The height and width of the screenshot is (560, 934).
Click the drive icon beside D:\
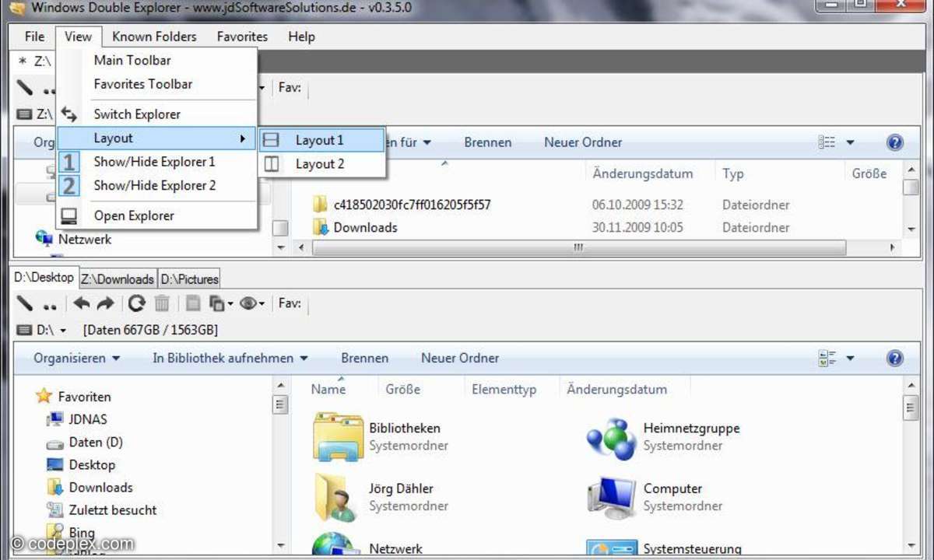click(x=25, y=331)
